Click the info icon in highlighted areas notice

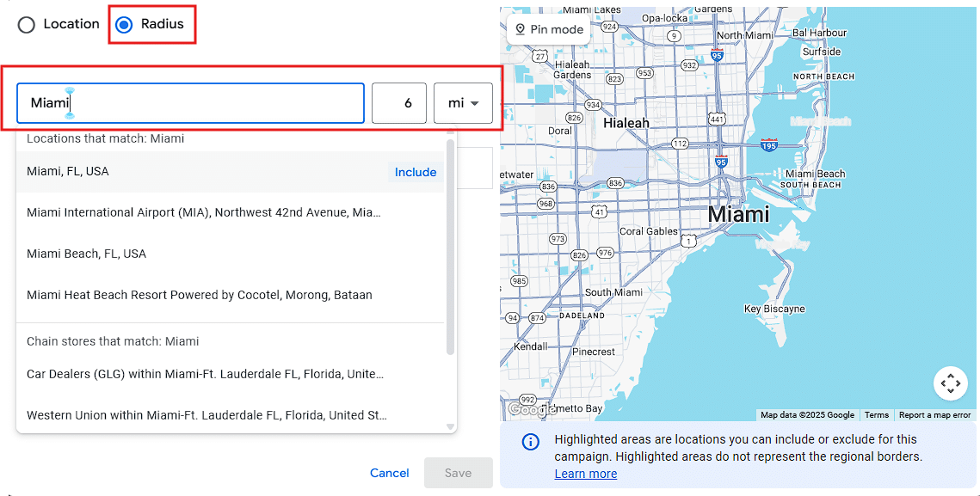(x=530, y=443)
